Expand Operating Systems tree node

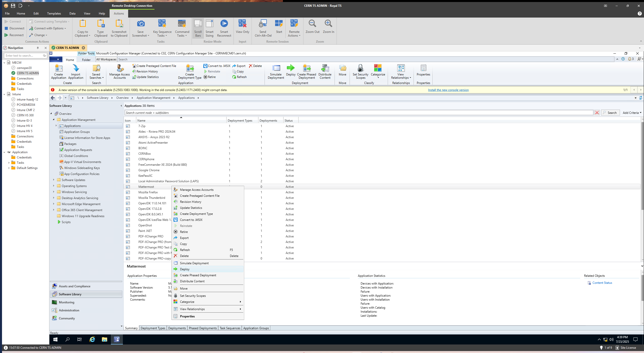[x=54, y=186]
